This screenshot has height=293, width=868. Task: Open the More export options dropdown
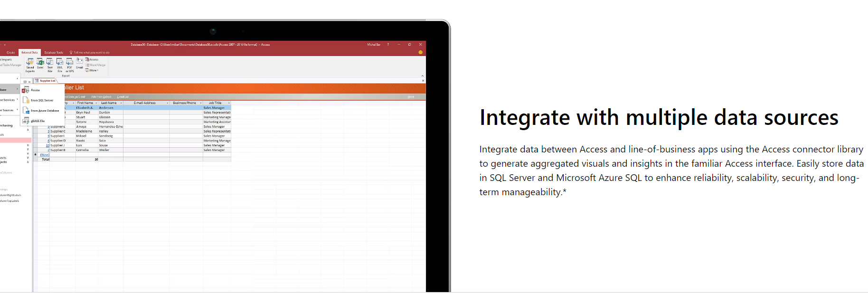point(92,70)
